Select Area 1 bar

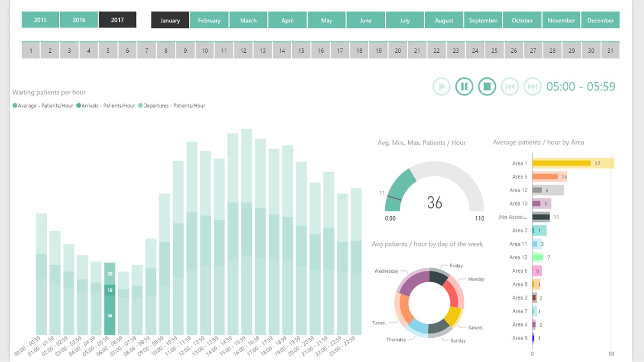(x=573, y=163)
